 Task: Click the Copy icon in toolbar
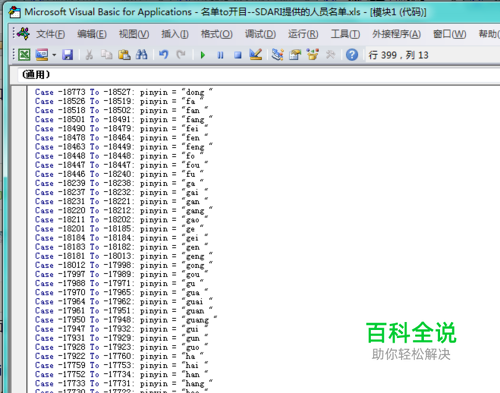coord(106,54)
